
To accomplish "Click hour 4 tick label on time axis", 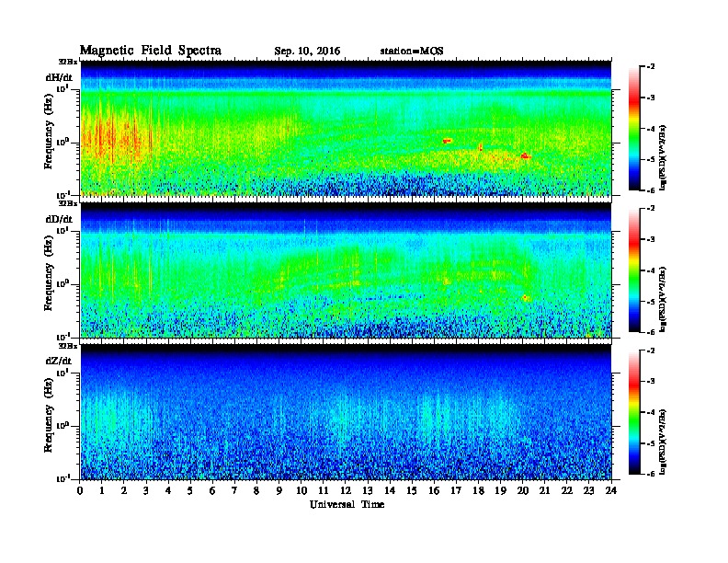I will (168, 491).
